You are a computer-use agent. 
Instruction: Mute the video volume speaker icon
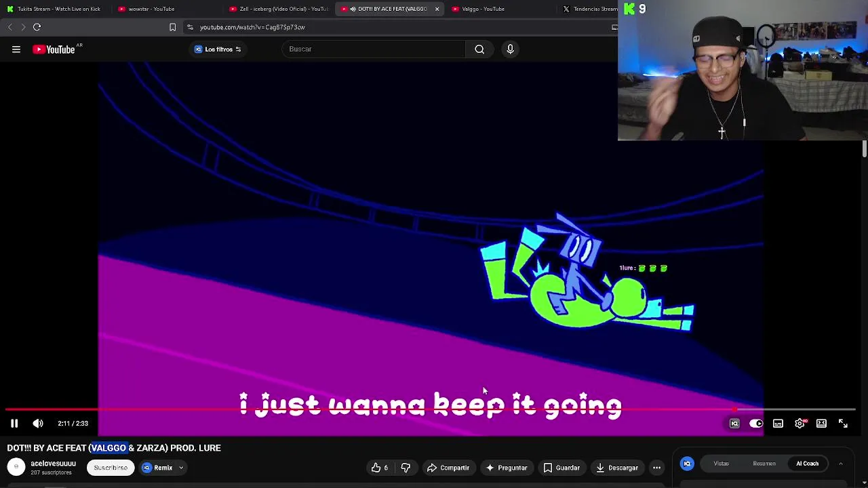[38, 424]
